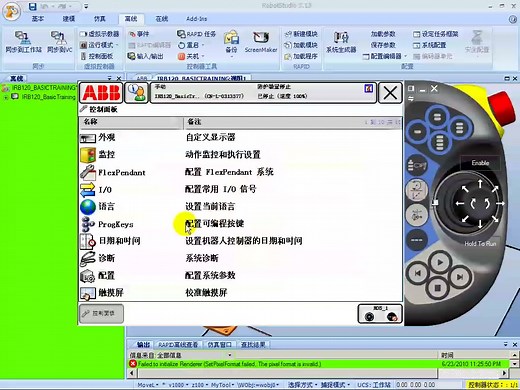Click the FlexPendant joystick center
The image size is (520, 390).
pyautogui.click(x=480, y=203)
